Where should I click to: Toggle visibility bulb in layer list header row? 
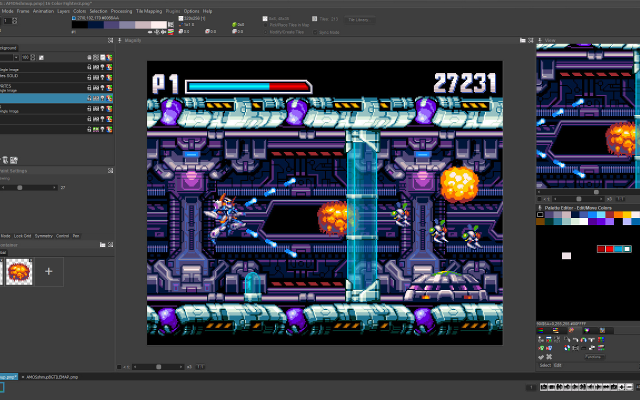tap(102, 58)
